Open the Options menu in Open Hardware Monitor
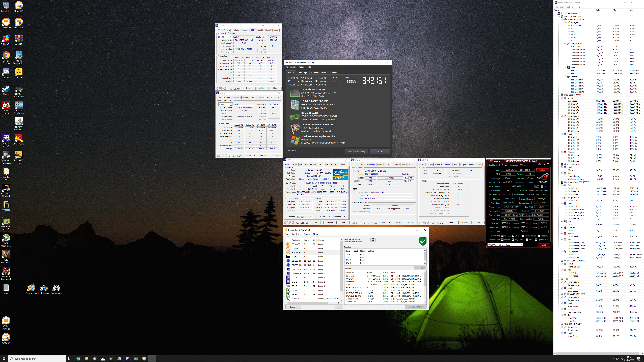 [570, 7]
